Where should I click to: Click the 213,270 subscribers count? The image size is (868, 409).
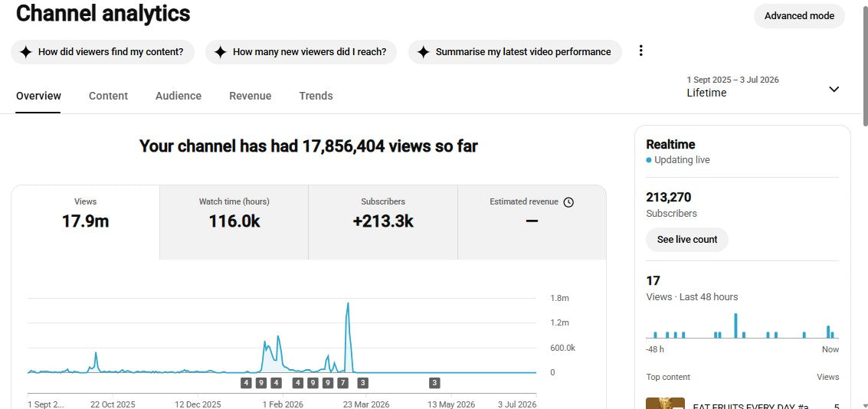click(669, 198)
